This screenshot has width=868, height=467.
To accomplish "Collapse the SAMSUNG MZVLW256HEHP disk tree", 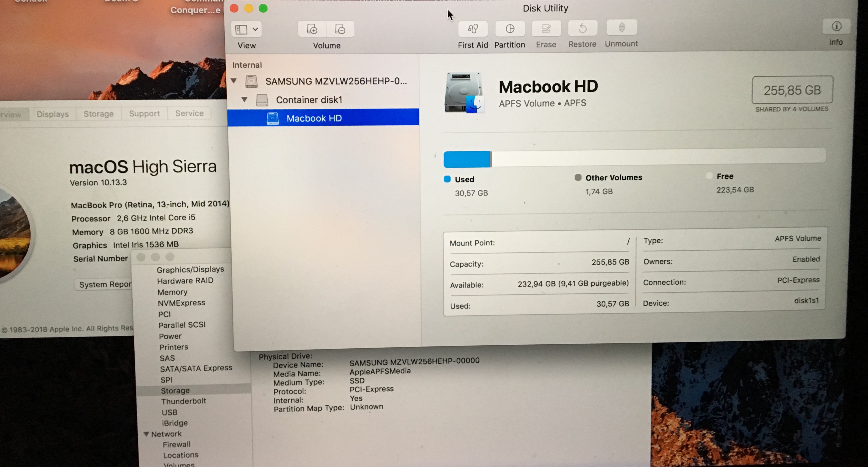I will coord(234,81).
